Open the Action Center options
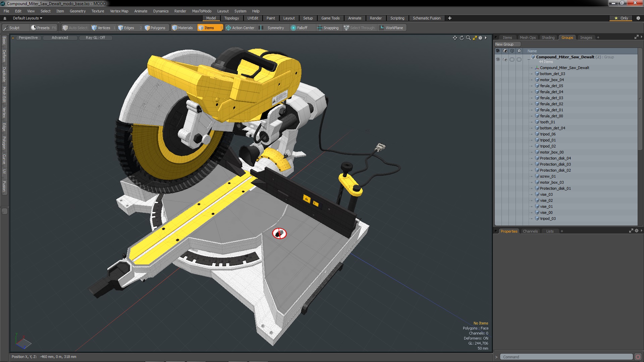 [240, 28]
